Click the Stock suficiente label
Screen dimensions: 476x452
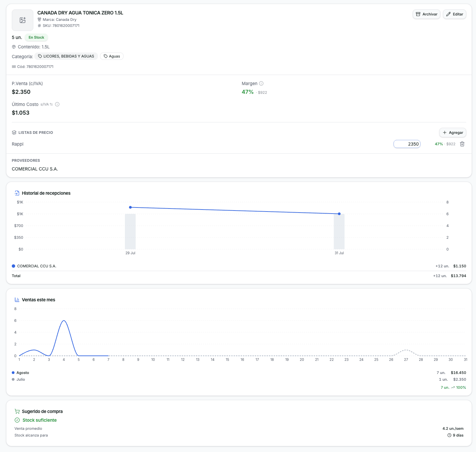[40, 420]
